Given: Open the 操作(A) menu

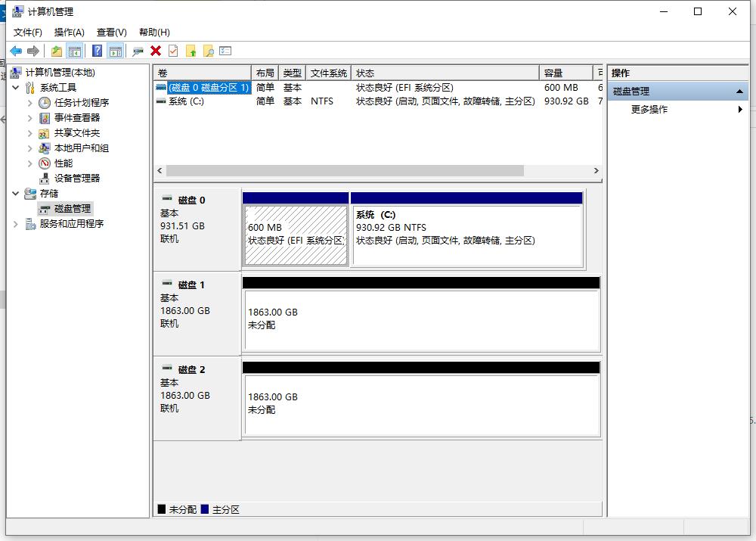Looking at the screenshot, I should pos(70,33).
